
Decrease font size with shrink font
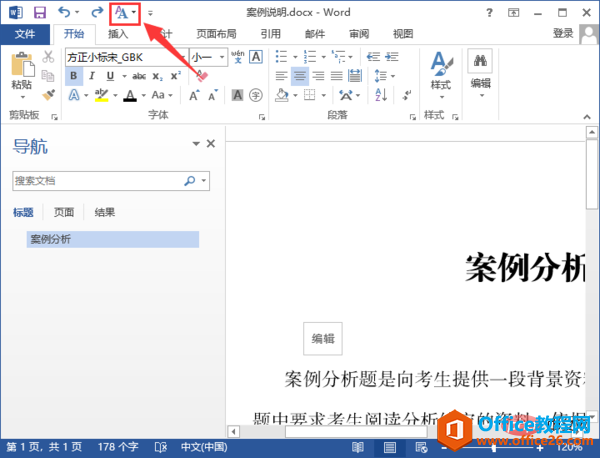point(213,95)
